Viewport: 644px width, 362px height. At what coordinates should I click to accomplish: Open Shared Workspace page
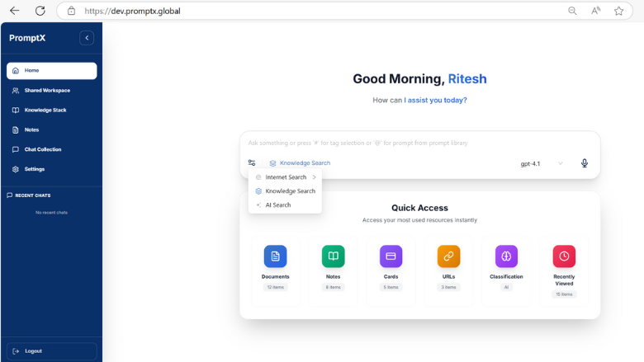[52, 90]
